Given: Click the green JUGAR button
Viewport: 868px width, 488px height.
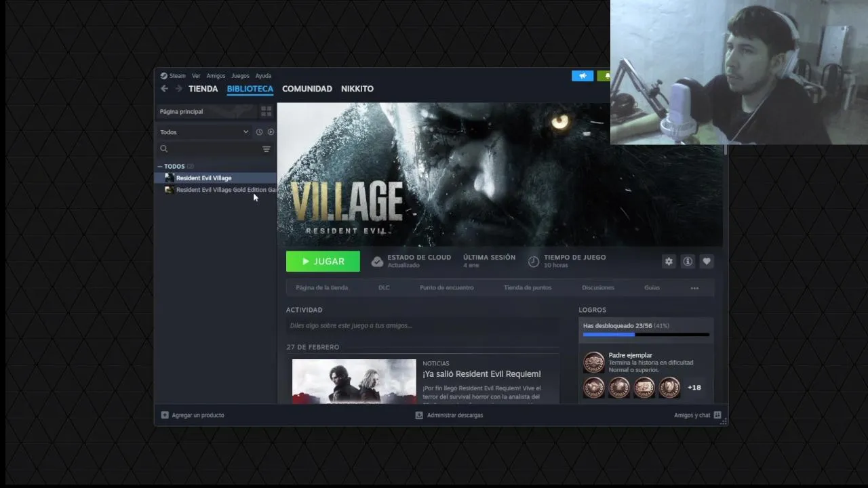Looking at the screenshot, I should pos(323,262).
